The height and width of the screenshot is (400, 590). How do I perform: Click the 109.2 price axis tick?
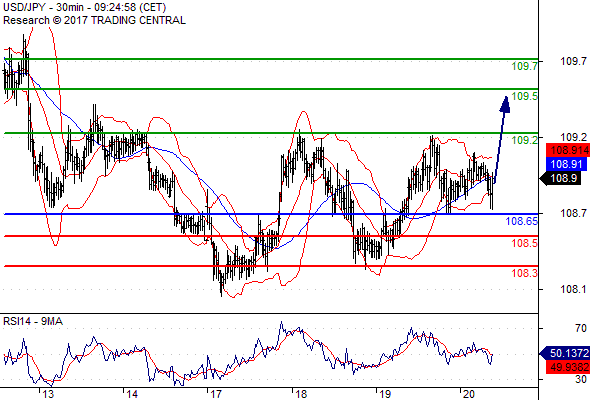pos(573,137)
